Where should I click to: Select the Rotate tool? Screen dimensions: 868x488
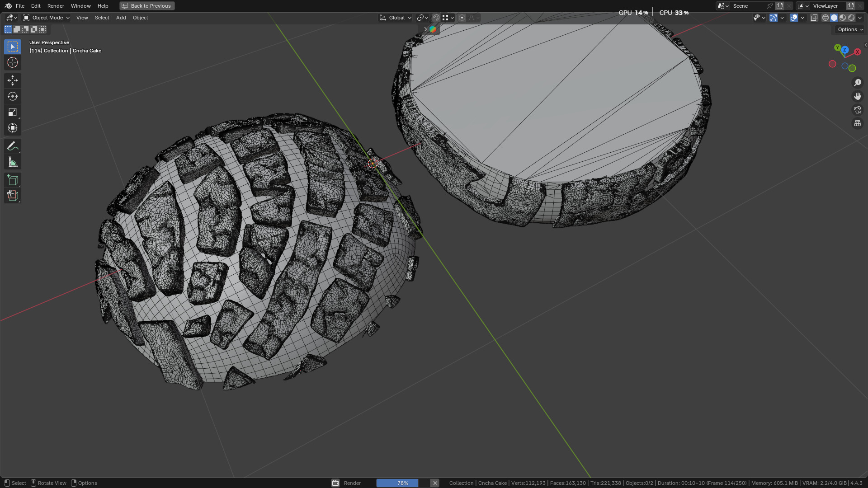pos(13,96)
